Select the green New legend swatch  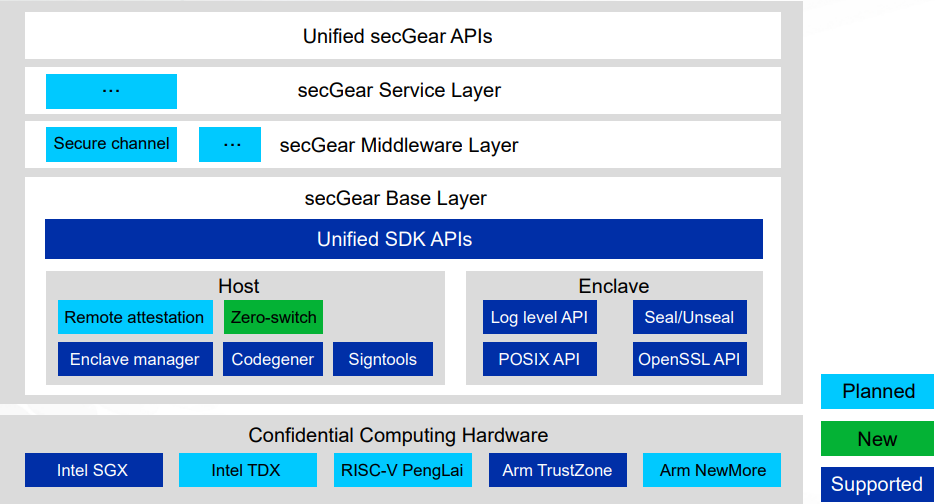877,438
